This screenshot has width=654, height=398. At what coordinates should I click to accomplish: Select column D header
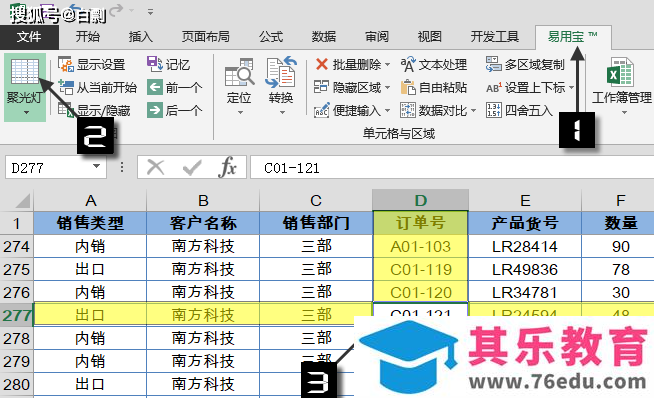(x=420, y=201)
